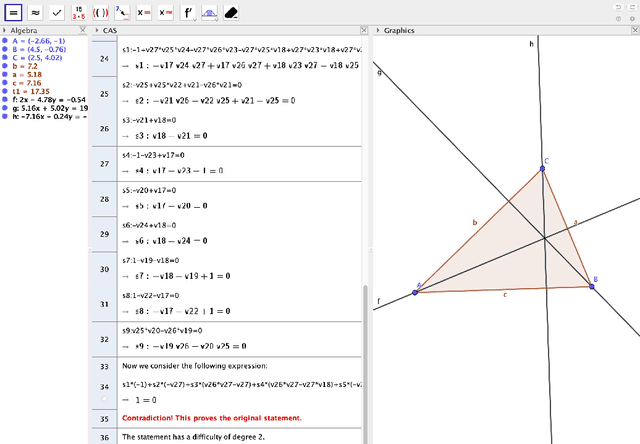Select the Evaluate tool in toolbar
The image size is (640, 444).
pos(14,13)
